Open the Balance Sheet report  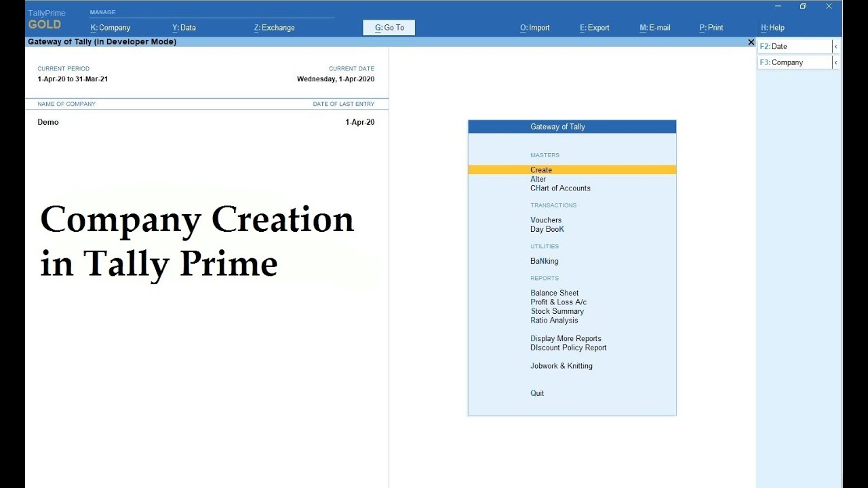(554, 293)
